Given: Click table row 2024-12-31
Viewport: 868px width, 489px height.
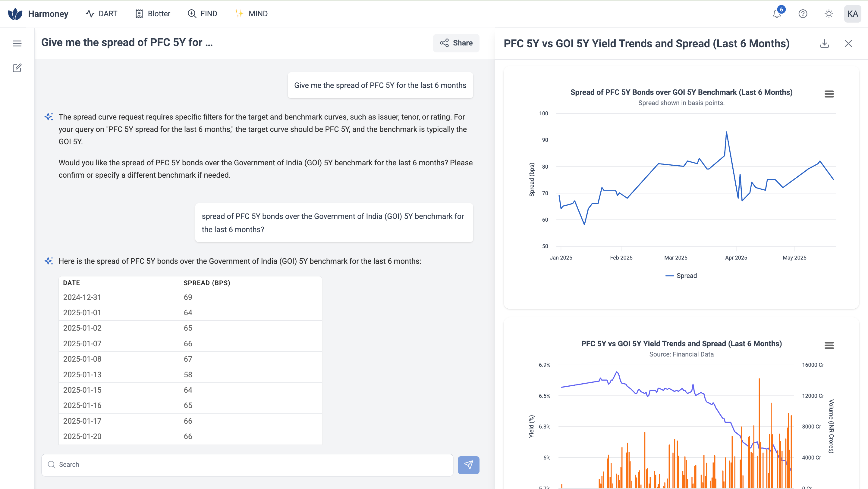Looking at the screenshot, I should click(190, 297).
